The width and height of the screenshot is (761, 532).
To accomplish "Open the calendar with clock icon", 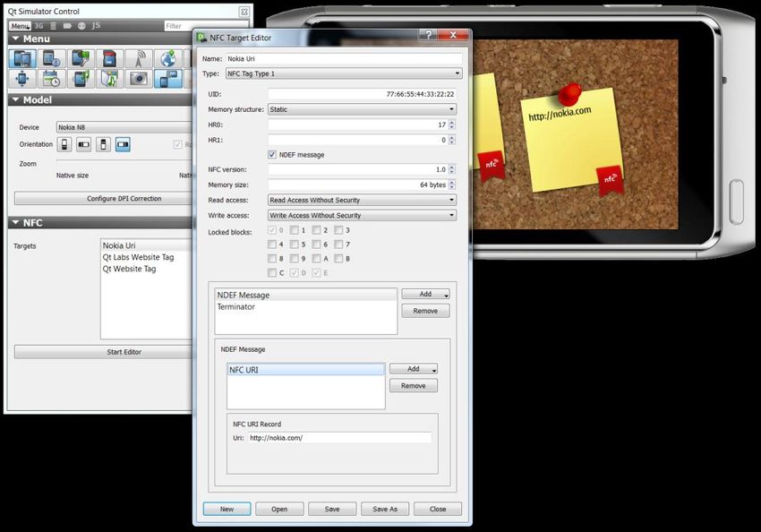I will pos(51,78).
